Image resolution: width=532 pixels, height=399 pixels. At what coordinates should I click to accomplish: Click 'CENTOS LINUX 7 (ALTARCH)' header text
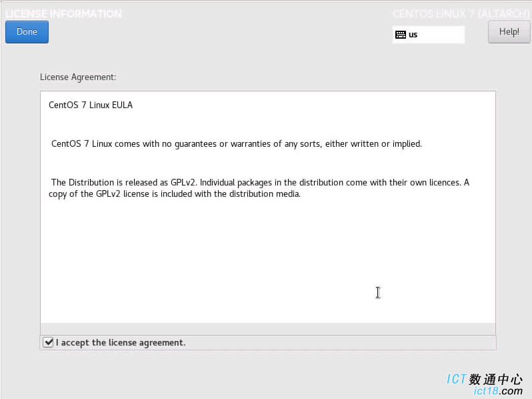point(461,14)
